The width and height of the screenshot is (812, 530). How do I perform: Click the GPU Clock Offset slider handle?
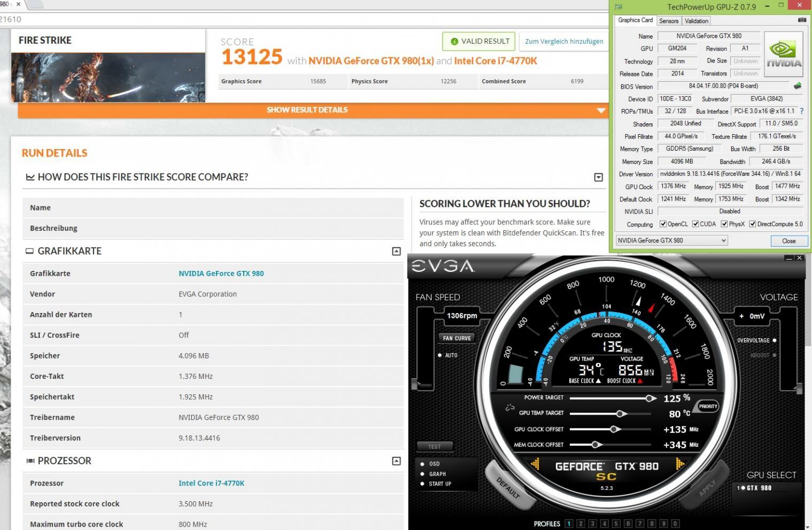[614, 429]
